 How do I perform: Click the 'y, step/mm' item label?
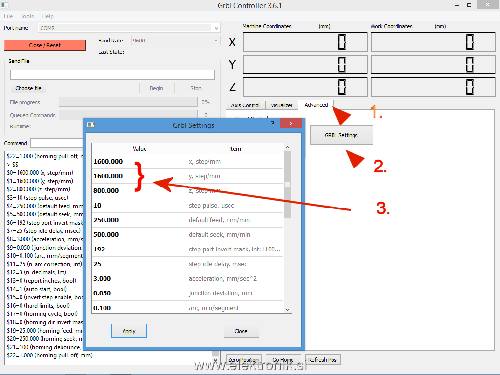(205, 176)
